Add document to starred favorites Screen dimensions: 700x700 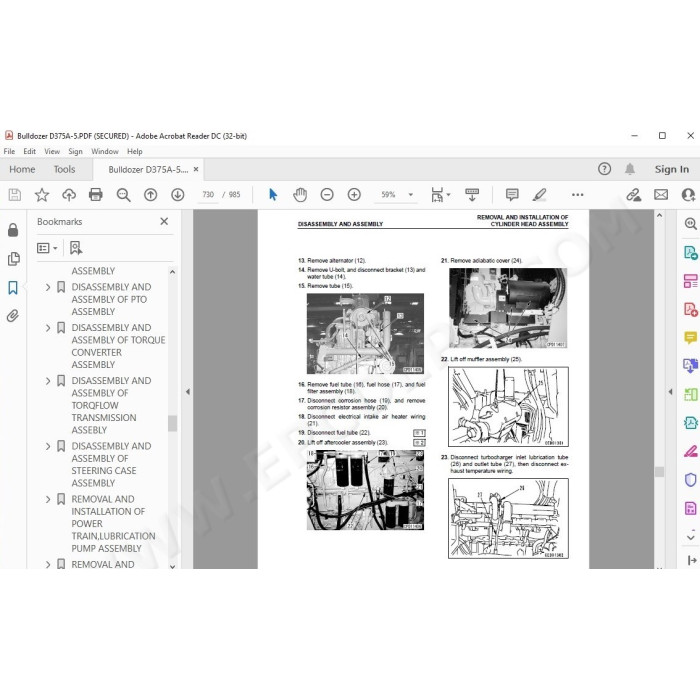point(42,195)
